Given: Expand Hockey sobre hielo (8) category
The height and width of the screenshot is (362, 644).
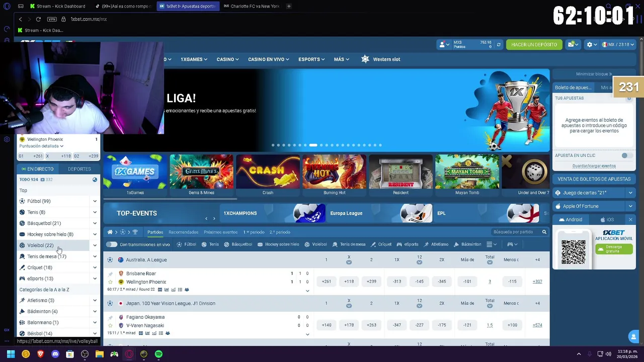Looking at the screenshot, I should (95, 234).
